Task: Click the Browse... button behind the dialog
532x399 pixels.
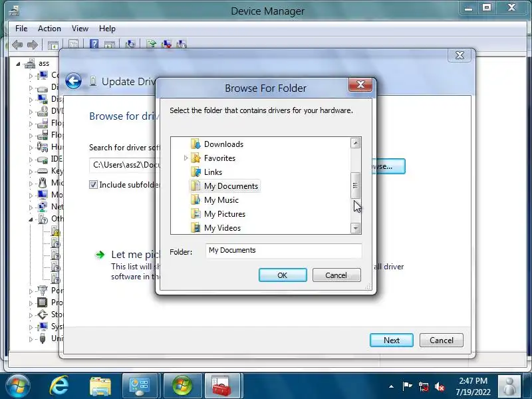Action: [390, 166]
